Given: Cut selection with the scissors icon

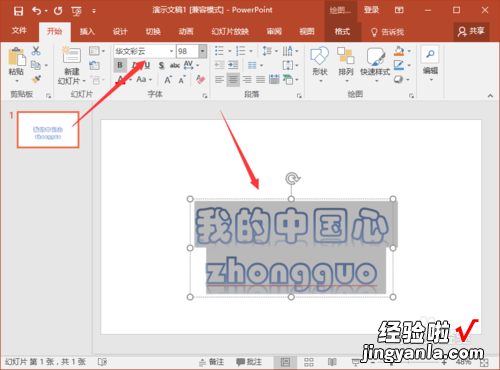Looking at the screenshot, I should coord(36,51).
